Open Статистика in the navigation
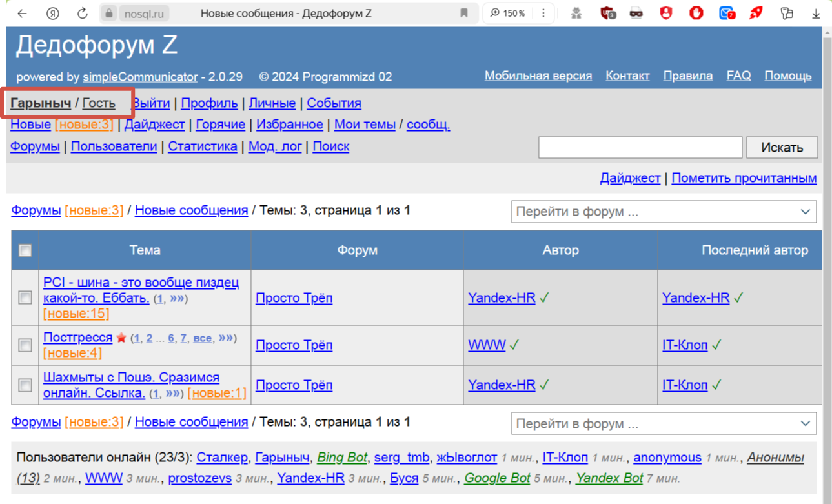 (203, 146)
